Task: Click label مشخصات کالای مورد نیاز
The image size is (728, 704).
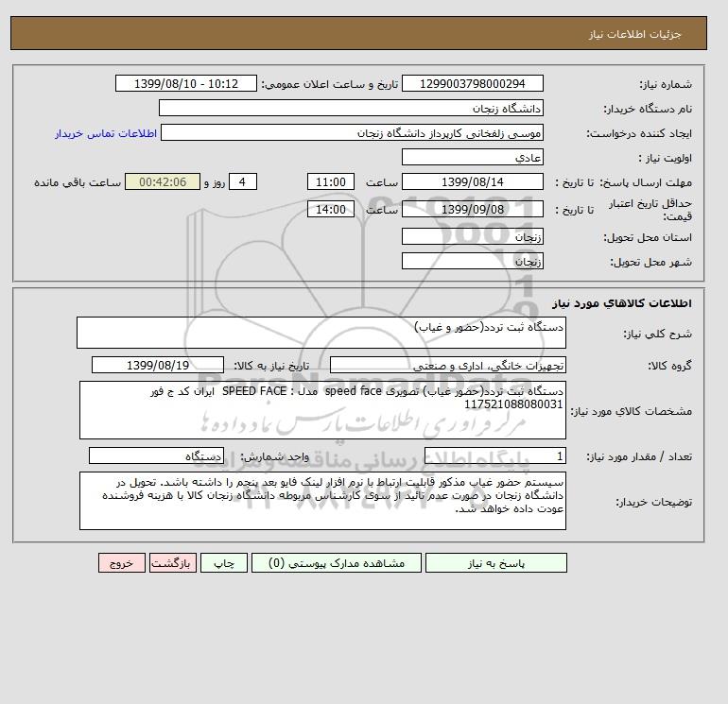Action: coord(631,411)
